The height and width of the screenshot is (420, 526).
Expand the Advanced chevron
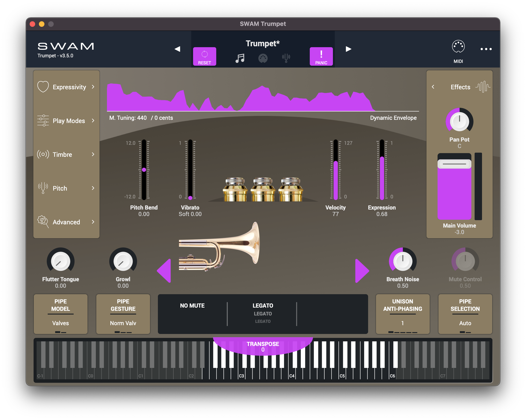[x=93, y=222]
